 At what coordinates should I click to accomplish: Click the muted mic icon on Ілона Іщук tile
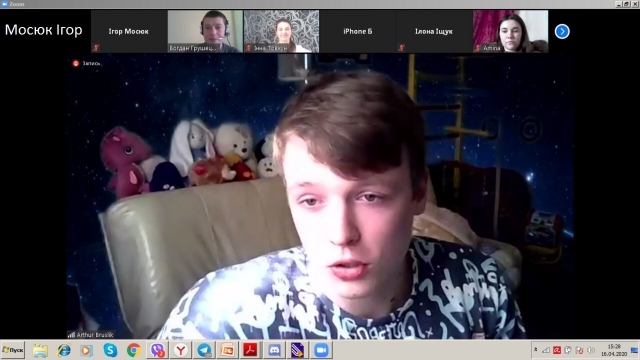click(401, 48)
